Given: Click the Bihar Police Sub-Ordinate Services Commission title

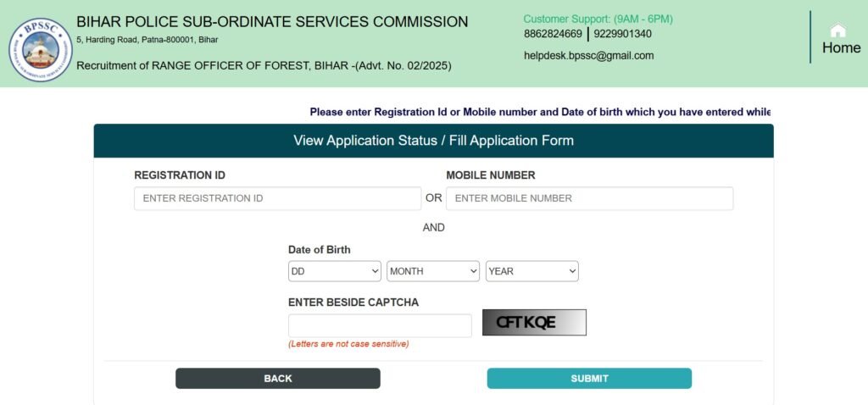Looking at the screenshot, I should 272,22.
